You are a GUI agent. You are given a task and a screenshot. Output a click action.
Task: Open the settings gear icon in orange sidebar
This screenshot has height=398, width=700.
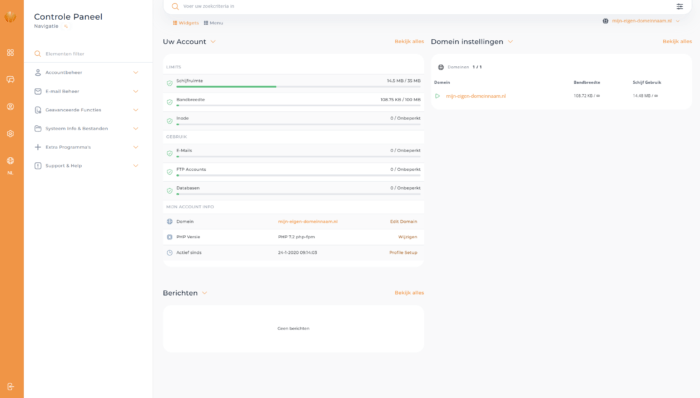click(10, 134)
